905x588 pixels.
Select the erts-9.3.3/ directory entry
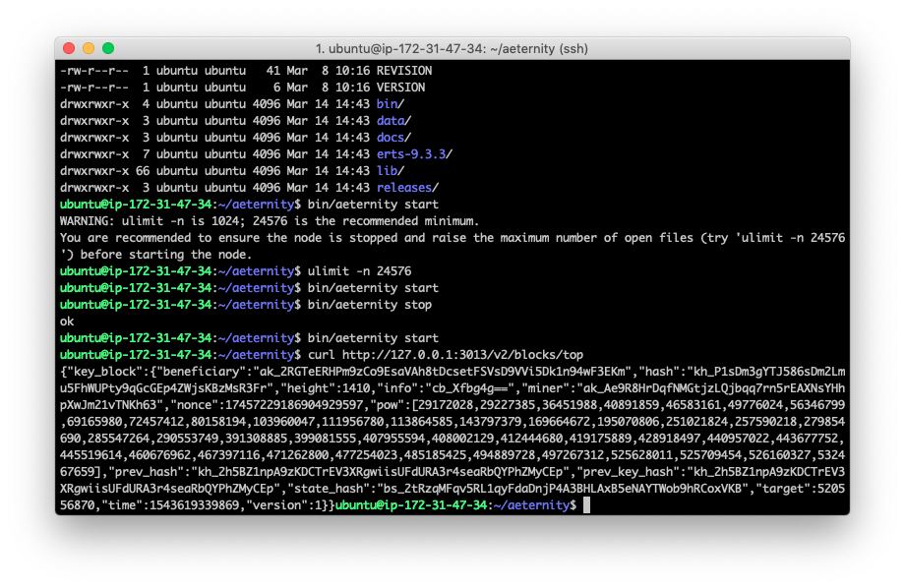pos(414,154)
